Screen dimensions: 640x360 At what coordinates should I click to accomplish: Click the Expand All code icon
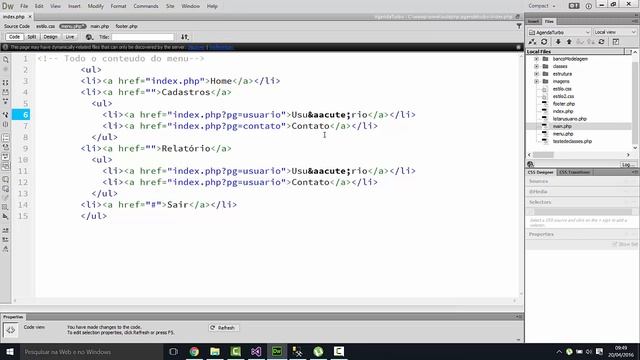tap(6, 101)
